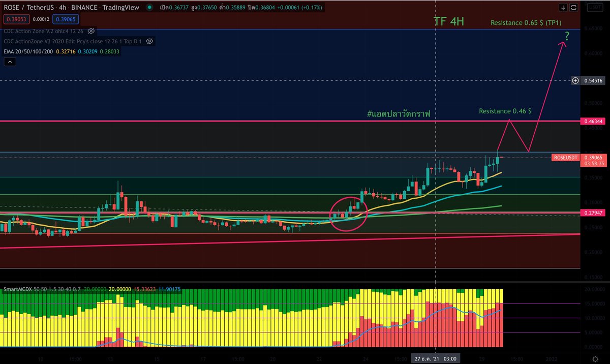This screenshot has height=364, width=610.
Task: Collapse the indicator legend with the chevron
Action: 10,62
